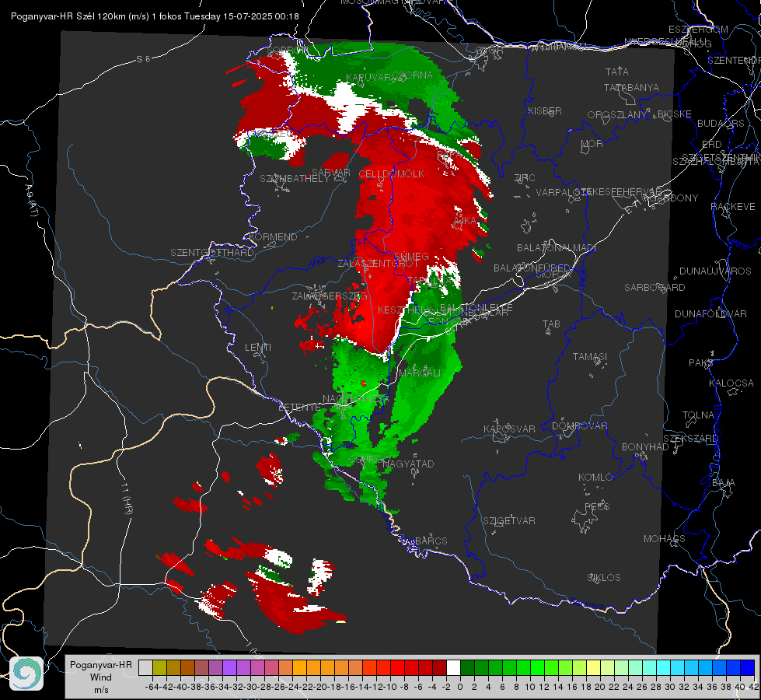Pick the white swatch between -2 and 0

pyautogui.click(x=453, y=667)
